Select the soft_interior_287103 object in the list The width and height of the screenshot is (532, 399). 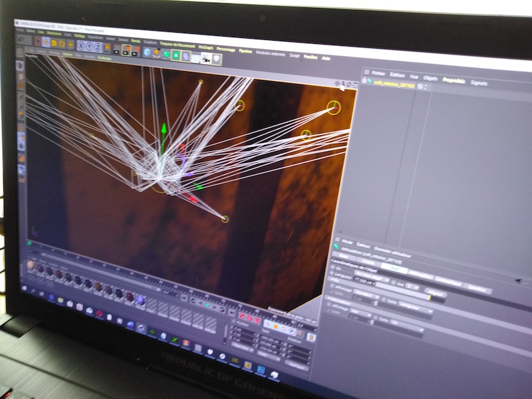[x=394, y=84]
